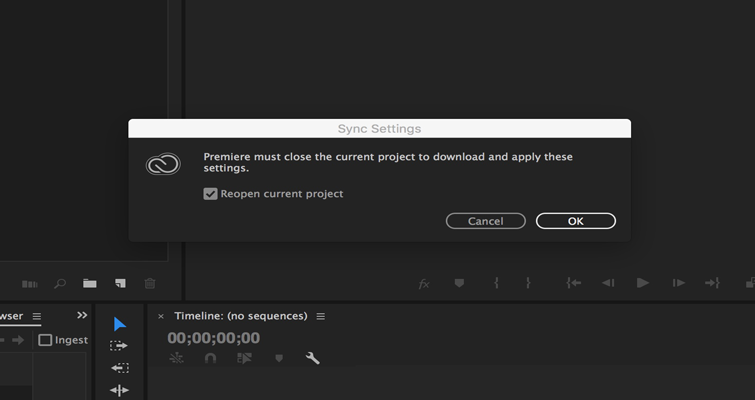Click the timeline timecode 00;00;00;00
The width and height of the screenshot is (755, 400).
coord(213,338)
